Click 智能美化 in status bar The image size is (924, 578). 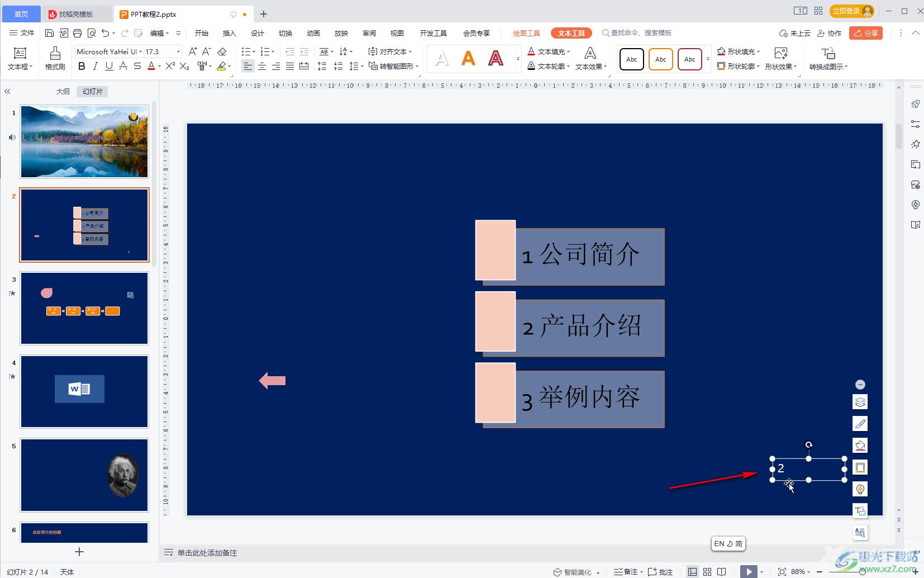click(577, 572)
